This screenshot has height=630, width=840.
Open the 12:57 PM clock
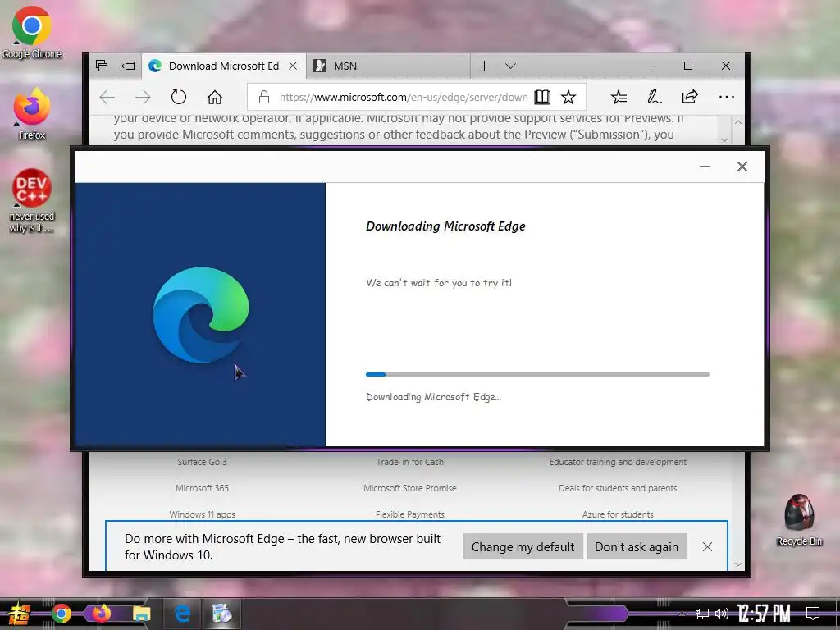(x=764, y=614)
